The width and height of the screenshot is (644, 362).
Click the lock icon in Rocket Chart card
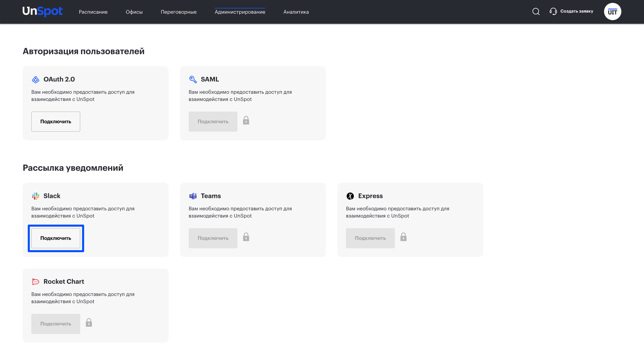[89, 323]
